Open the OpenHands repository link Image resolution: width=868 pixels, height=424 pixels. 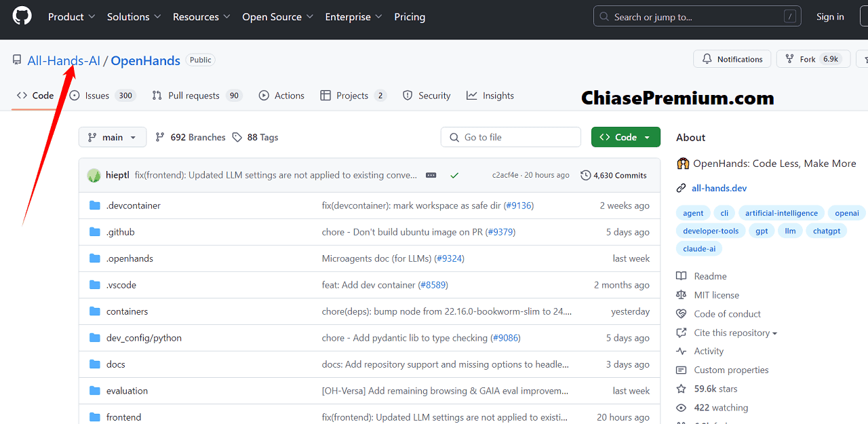point(146,60)
